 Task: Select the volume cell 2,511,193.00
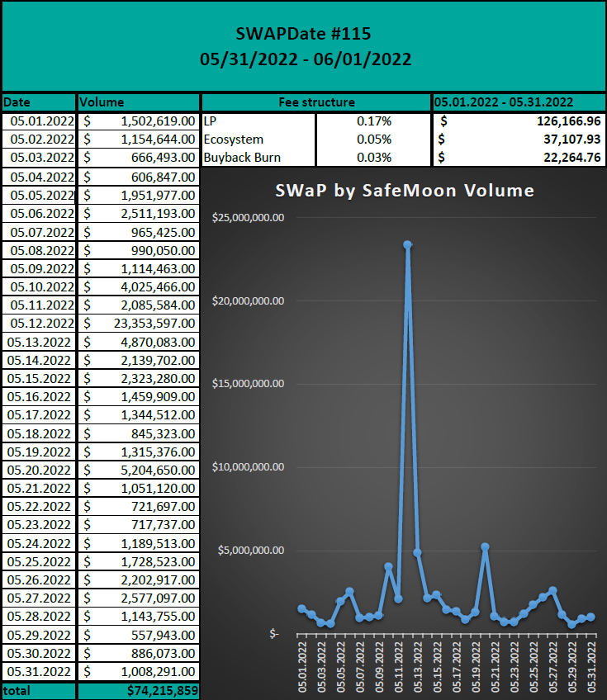139,214
